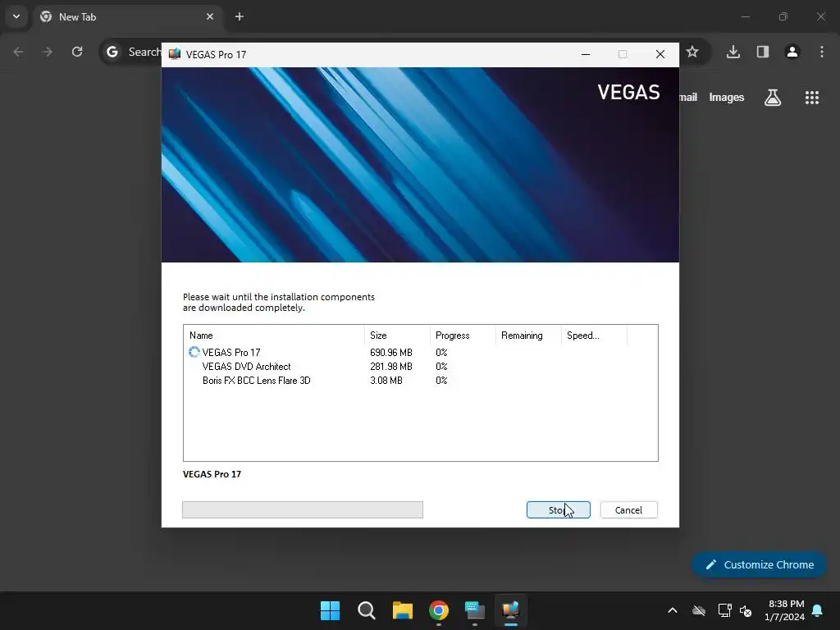Show hidden system tray icons

(673, 610)
